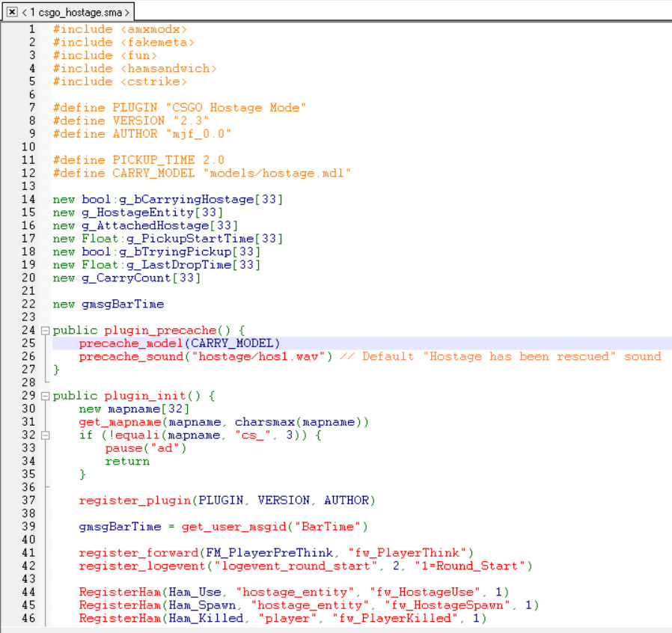Image resolution: width=672 pixels, height=633 pixels.
Task: Place cursor on the precache_model(CARRY_MODEL) line
Action: point(179,343)
